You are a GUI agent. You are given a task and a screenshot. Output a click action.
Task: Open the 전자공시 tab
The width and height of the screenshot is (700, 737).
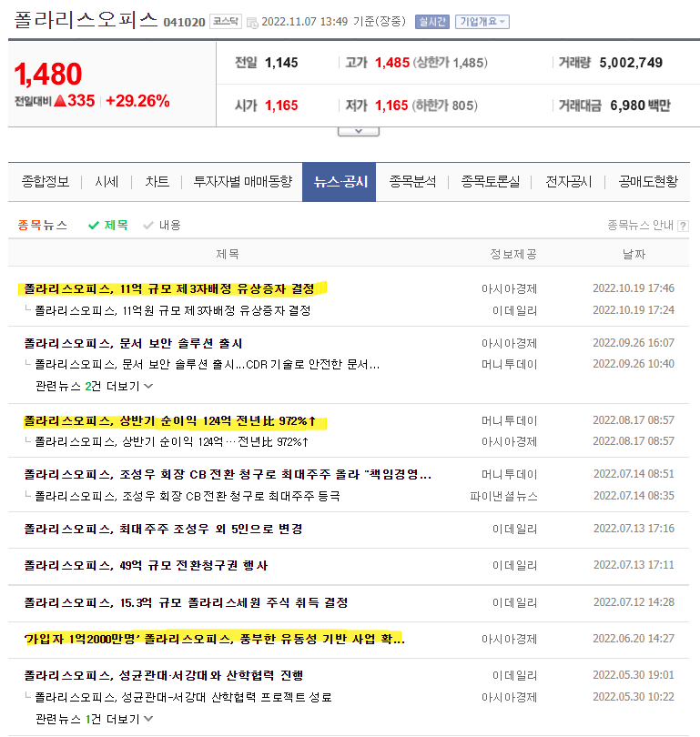[568, 182]
